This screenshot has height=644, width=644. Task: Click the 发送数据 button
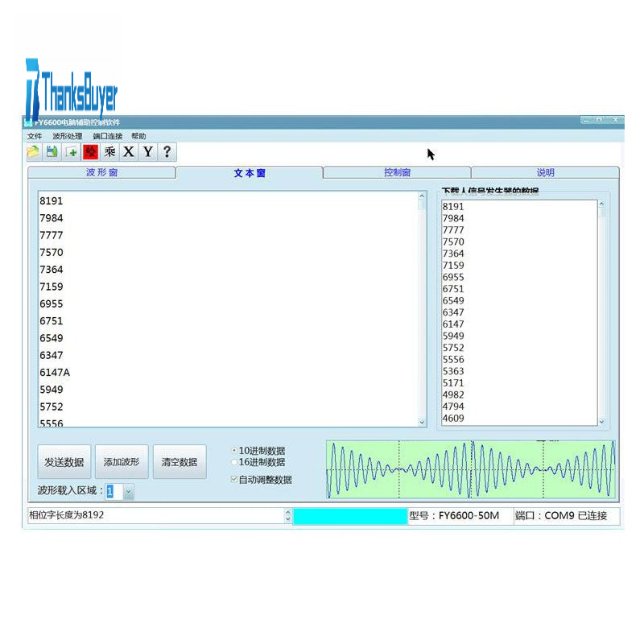coord(64,462)
